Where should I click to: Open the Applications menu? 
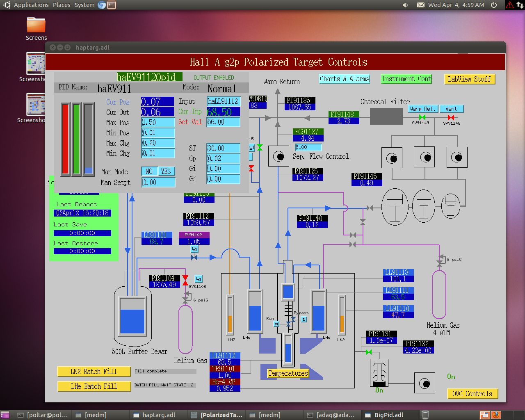coord(31,5)
